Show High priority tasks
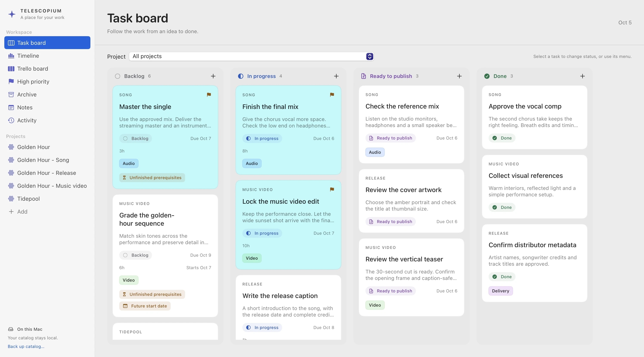This screenshot has height=357, width=644. [x=47, y=82]
